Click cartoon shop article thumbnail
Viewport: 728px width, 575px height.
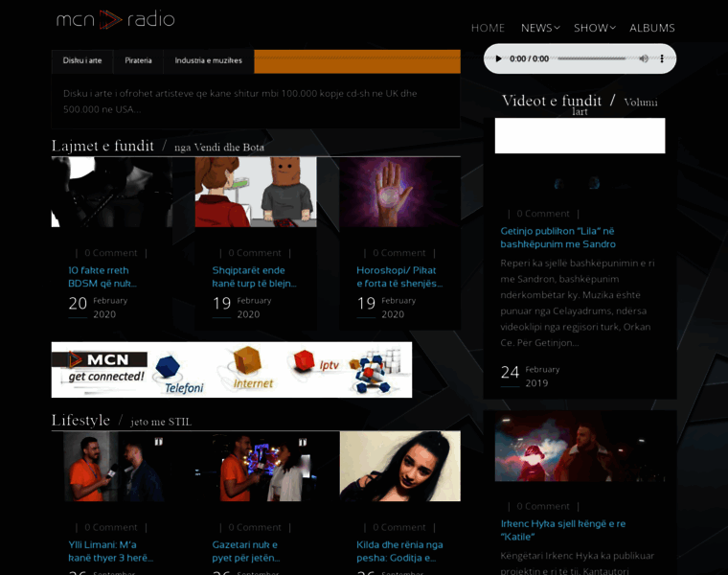256,192
